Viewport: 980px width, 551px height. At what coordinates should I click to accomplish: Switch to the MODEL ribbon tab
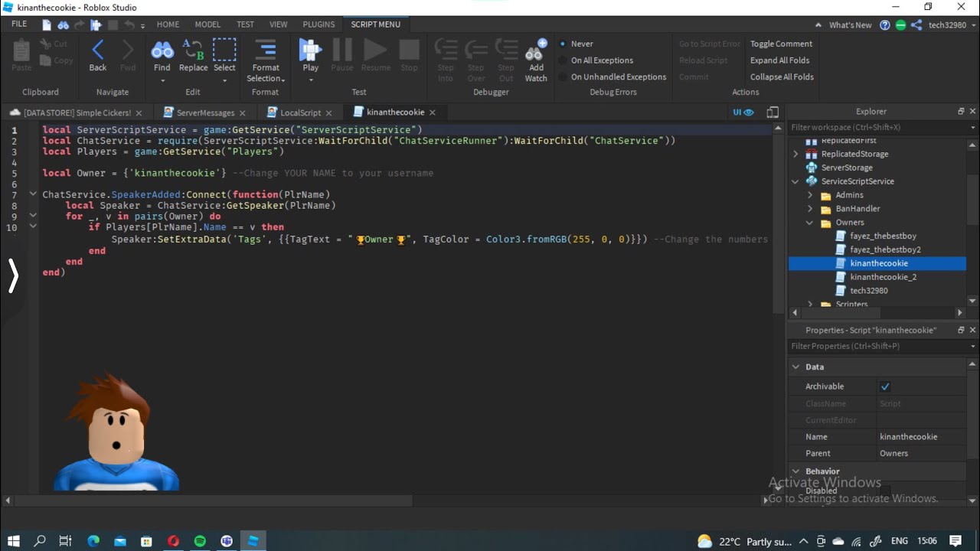tap(207, 24)
